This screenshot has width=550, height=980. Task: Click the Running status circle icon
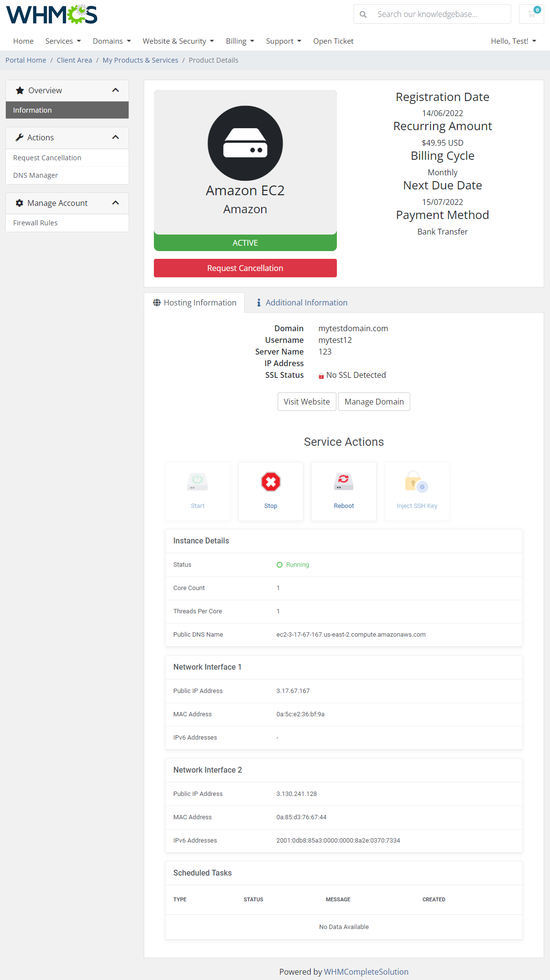[x=280, y=565]
